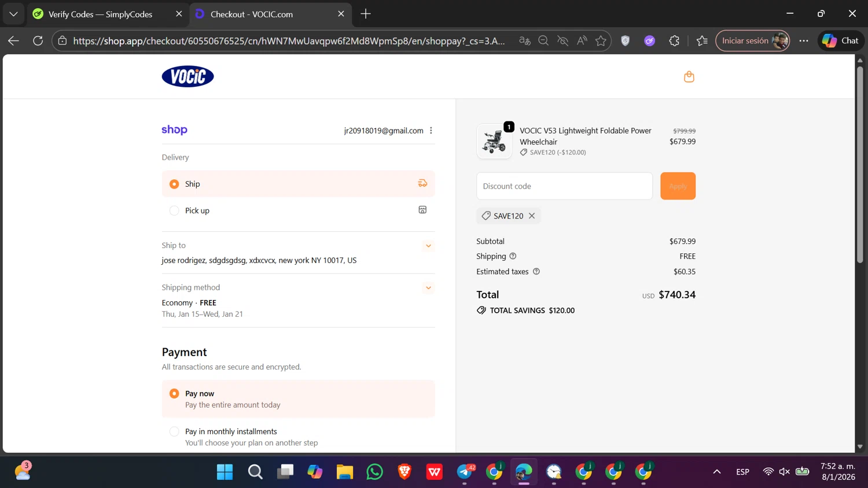The width and height of the screenshot is (868, 488).
Task: Show hidden system tray icons
Action: (x=717, y=472)
